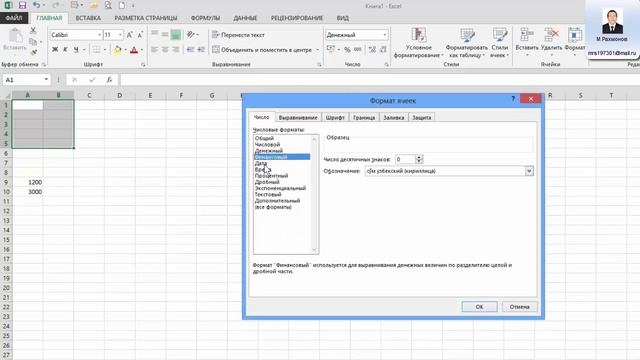Switch to the ДАННЫЕ ribbon tab
The image size is (640, 360).
coord(245,18)
